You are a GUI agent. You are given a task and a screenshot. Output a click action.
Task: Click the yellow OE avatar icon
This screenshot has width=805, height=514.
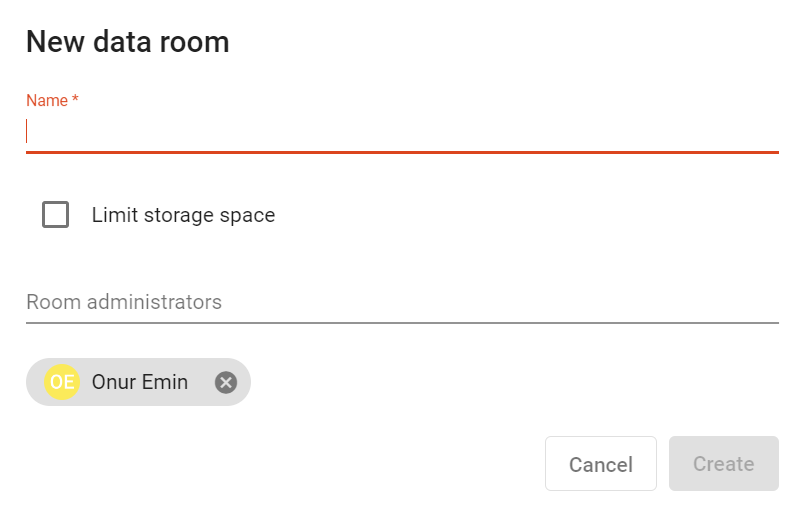[x=62, y=382]
